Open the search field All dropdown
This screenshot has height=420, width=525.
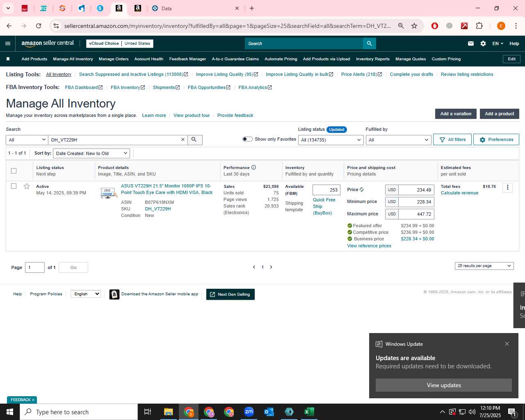pyautogui.click(x=27, y=140)
